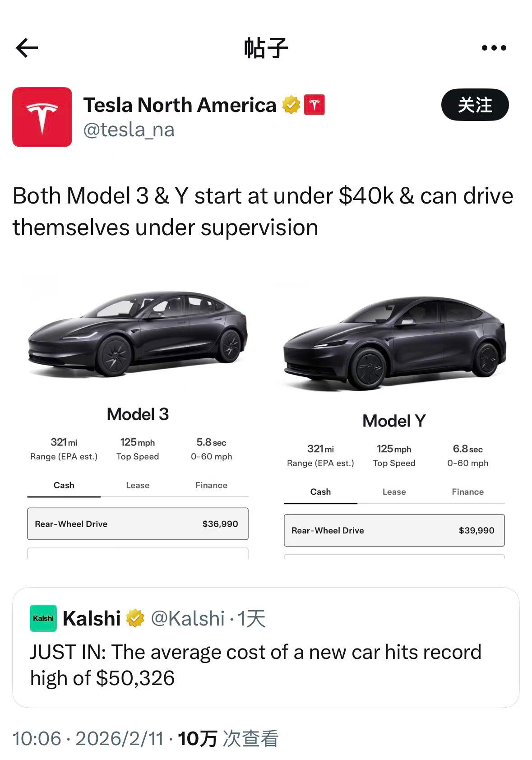The height and width of the screenshot is (760, 532).
Task: Open Tesla North America profile avatar
Action: point(42,117)
